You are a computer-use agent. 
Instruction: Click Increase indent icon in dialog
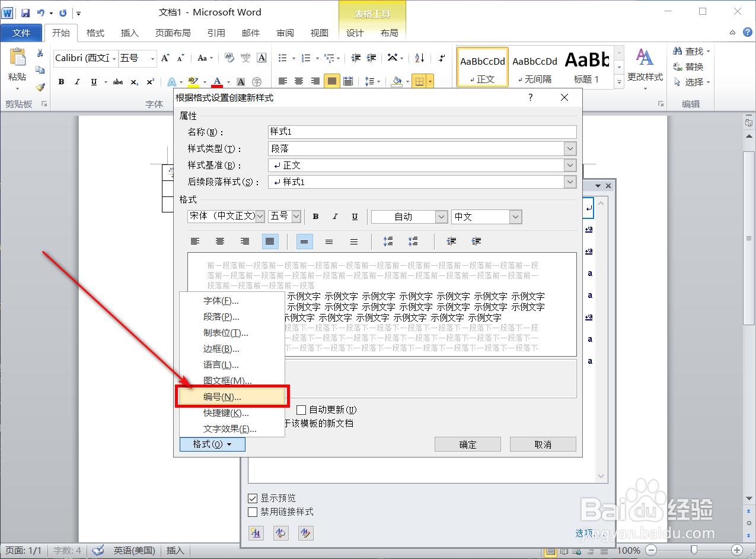pyautogui.click(x=476, y=242)
